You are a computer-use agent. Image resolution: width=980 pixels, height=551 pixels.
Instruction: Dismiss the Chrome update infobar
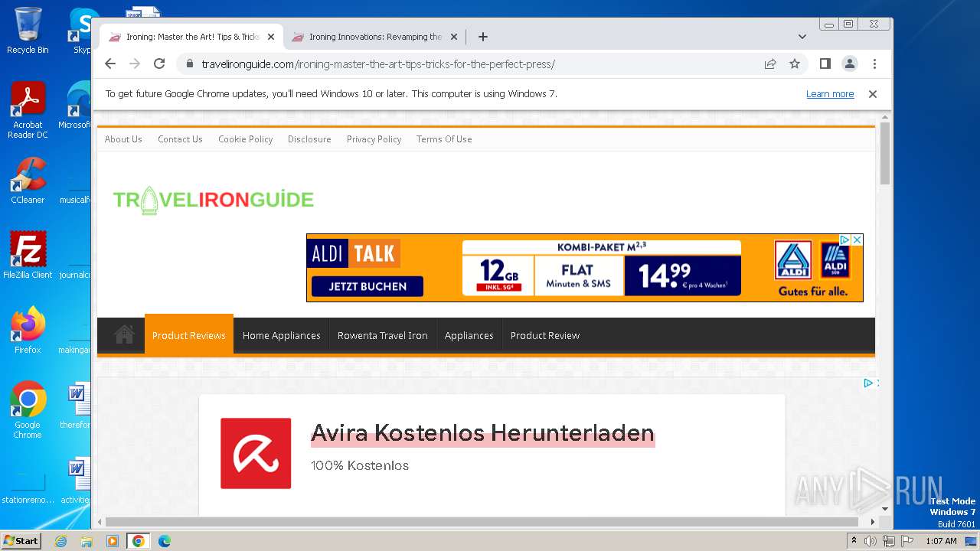(872, 94)
